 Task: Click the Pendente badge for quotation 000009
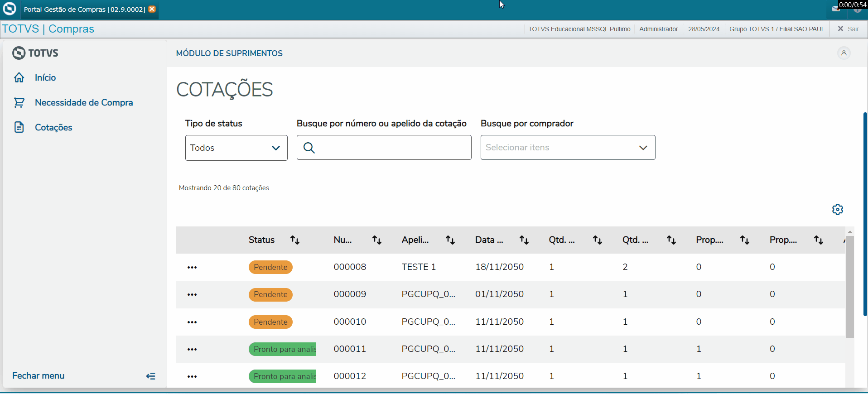(x=270, y=295)
